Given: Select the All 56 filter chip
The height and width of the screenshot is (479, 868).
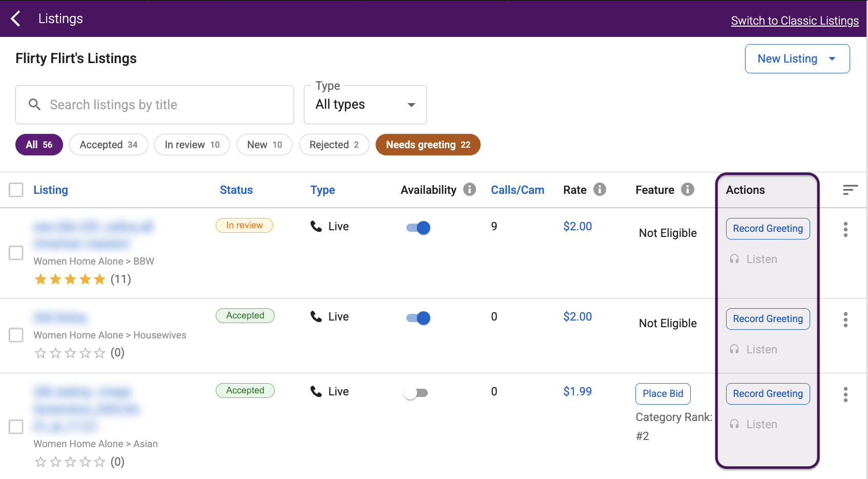Looking at the screenshot, I should click(x=39, y=145).
